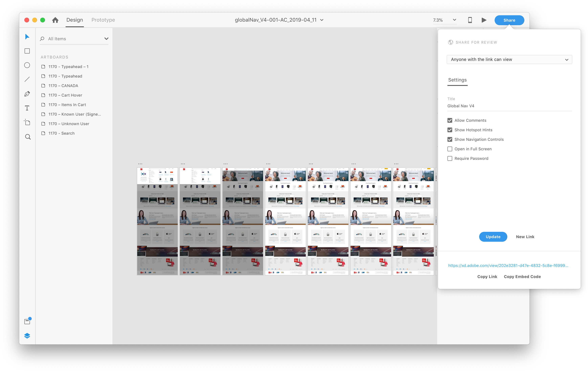The width and height of the screenshot is (588, 371).
Task: Click artboard icon beside 1170 – Cart Hover
Action: pyautogui.click(x=43, y=95)
